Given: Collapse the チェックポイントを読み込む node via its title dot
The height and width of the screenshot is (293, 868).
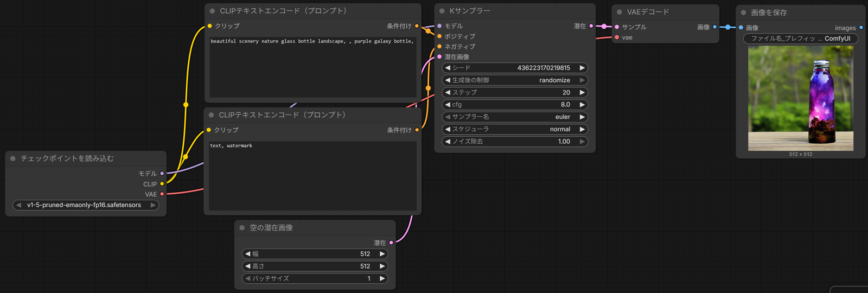Looking at the screenshot, I should pyautogui.click(x=12, y=158).
